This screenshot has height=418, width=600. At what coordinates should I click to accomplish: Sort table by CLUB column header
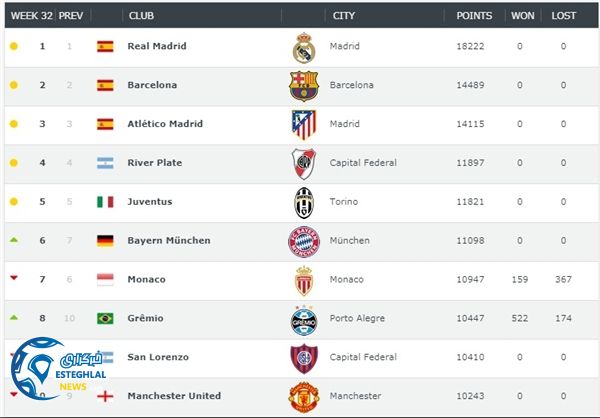coord(140,16)
